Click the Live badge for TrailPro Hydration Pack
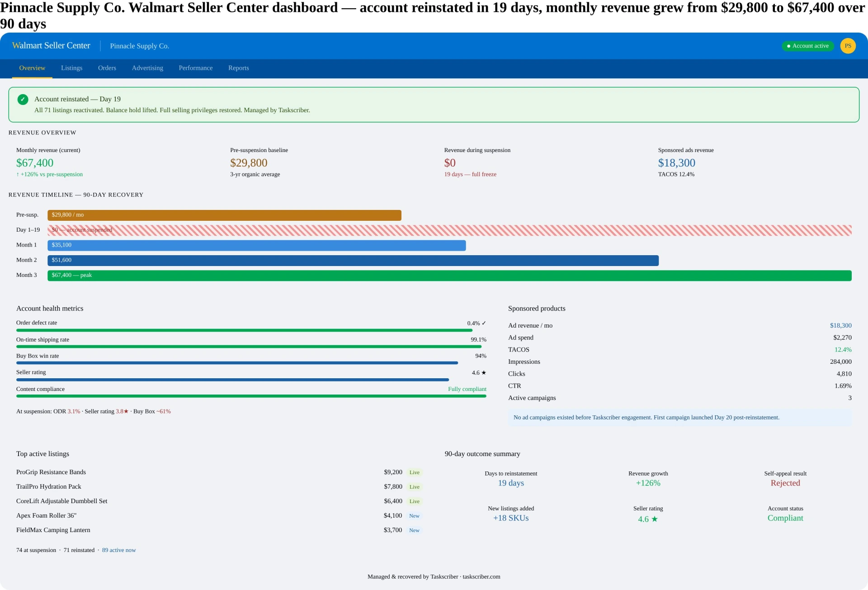Image resolution: width=868 pixels, height=590 pixels. (415, 487)
